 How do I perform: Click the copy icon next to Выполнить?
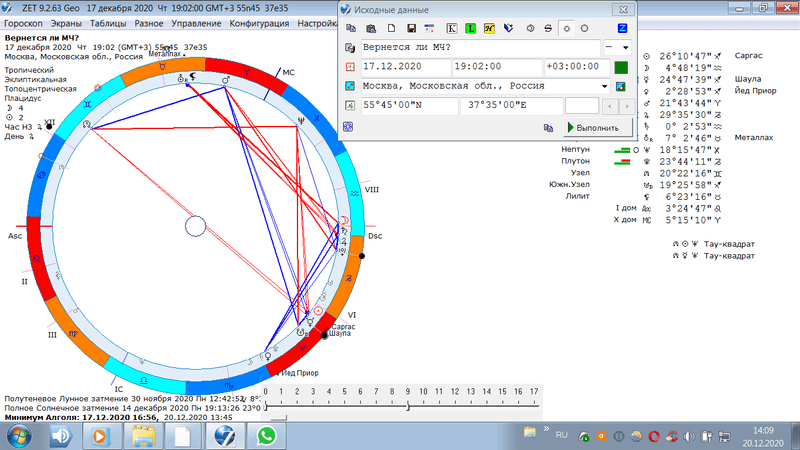(x=548, y=128)
